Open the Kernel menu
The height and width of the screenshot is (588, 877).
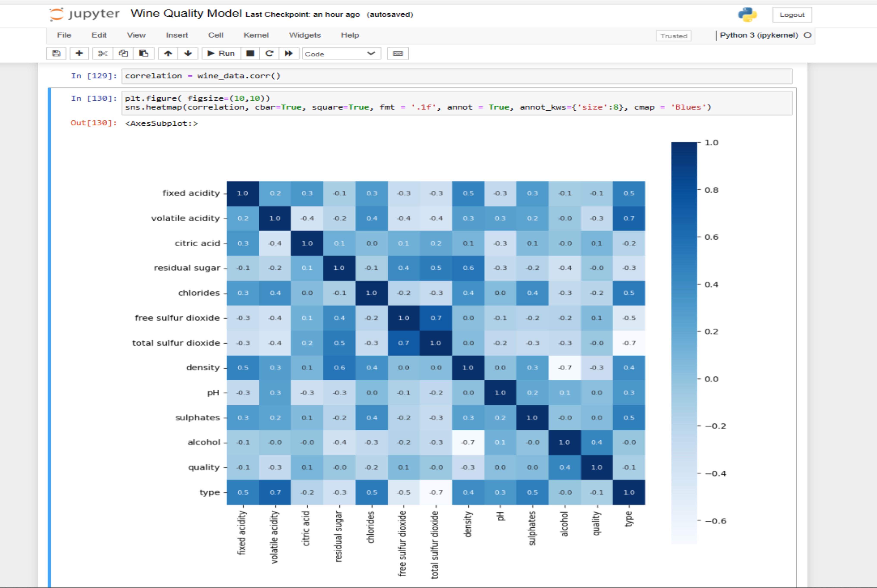pos(256,35)
